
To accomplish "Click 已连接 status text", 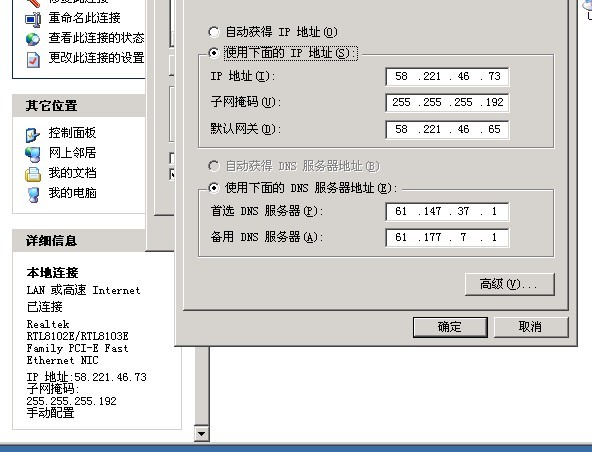I will (44, 307).
